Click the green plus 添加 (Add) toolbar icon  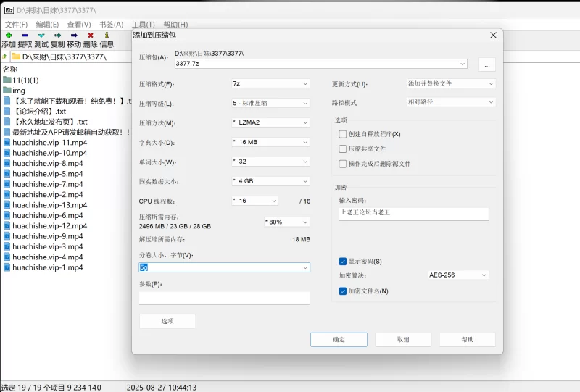coord(8,35)
